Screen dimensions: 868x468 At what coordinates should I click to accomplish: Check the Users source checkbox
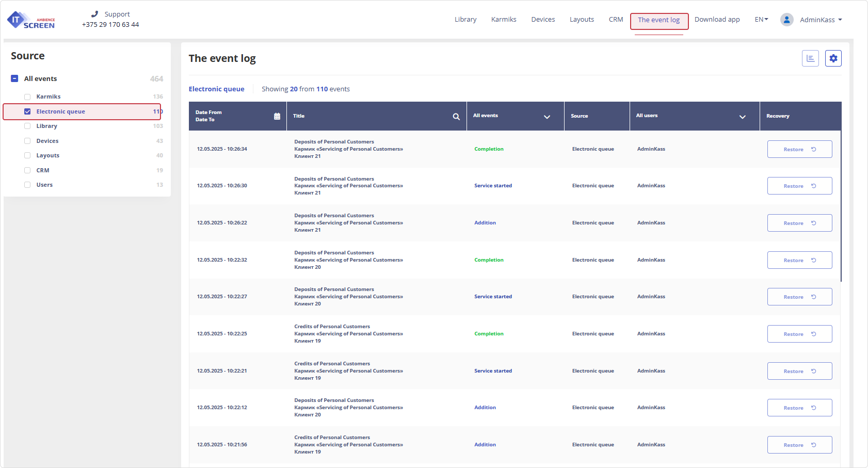coord(27,185)
